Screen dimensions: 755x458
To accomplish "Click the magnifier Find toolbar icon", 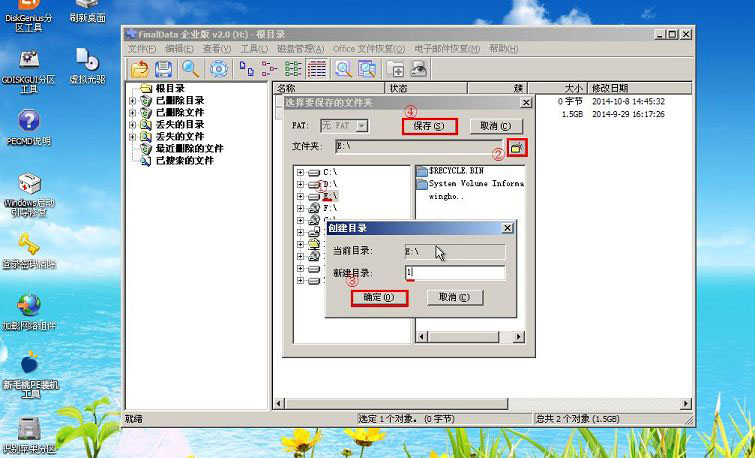I will tap(190, 69).
